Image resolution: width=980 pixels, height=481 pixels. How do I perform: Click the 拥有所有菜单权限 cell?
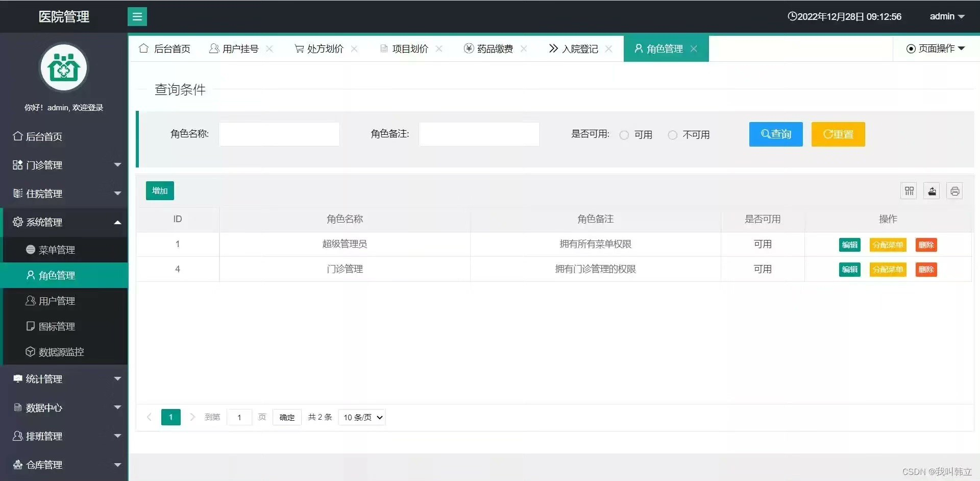(x=596, y=244)
